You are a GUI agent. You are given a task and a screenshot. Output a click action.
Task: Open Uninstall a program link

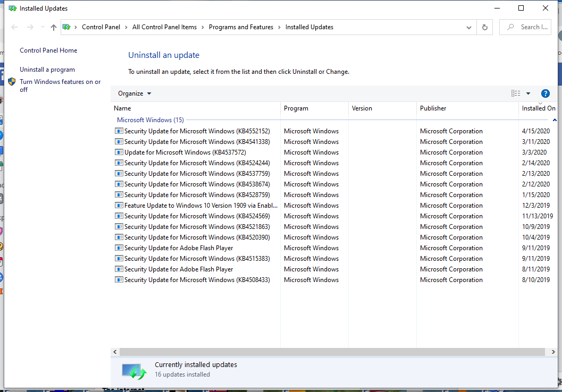click(47, 70)
